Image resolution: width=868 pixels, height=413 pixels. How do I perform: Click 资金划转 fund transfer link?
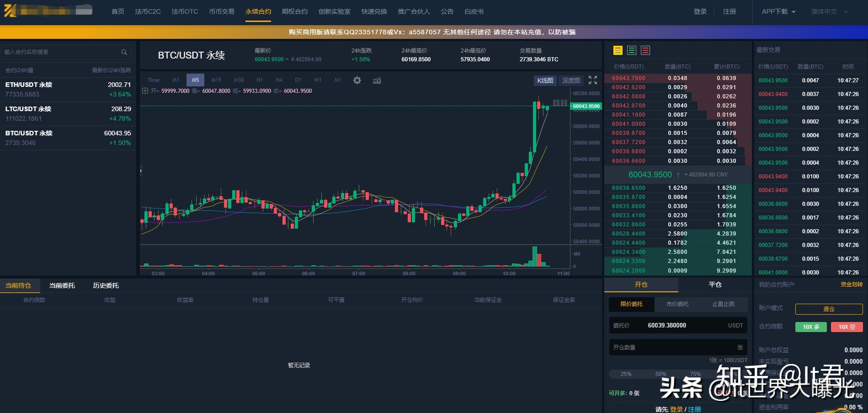(x=852, y=284)
